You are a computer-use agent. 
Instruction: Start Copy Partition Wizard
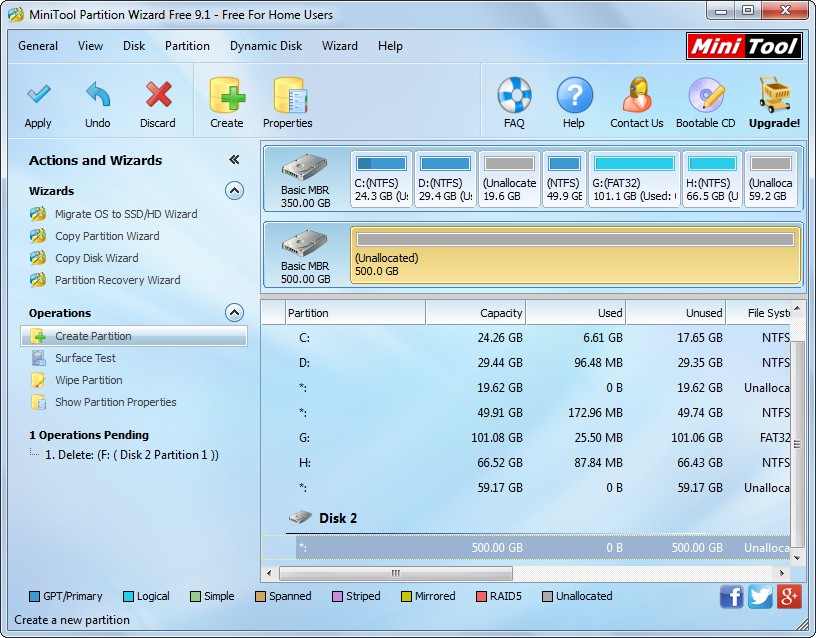point(107,236)
